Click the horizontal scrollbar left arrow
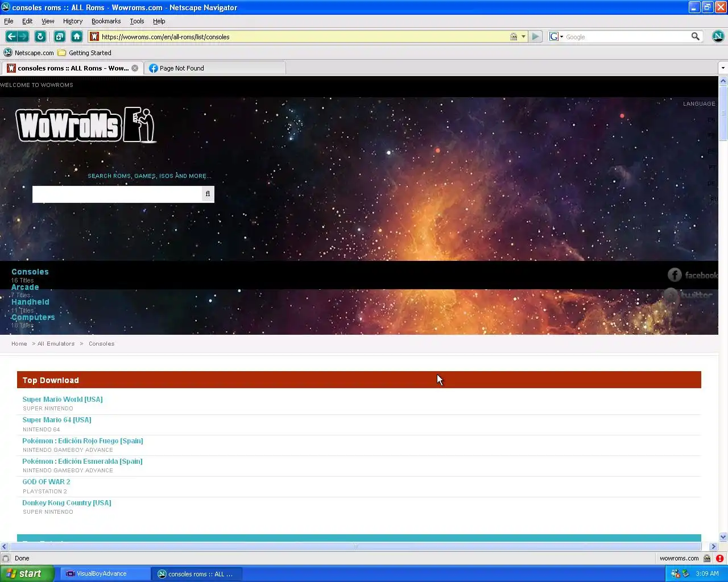 pos(5,546)
